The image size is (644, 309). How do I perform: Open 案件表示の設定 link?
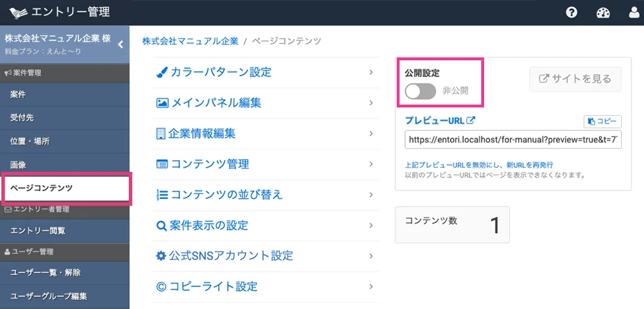point(209,226)
